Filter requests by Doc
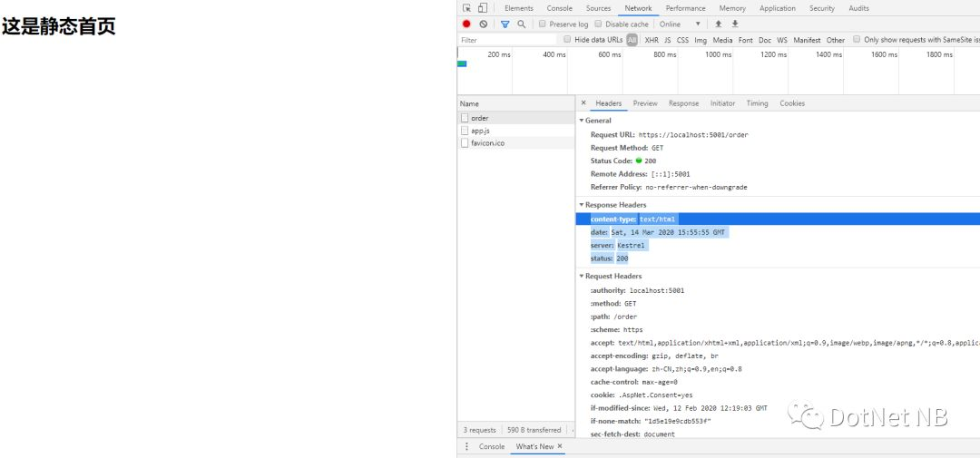The image size is (980, 458). (x=765, y=39)
